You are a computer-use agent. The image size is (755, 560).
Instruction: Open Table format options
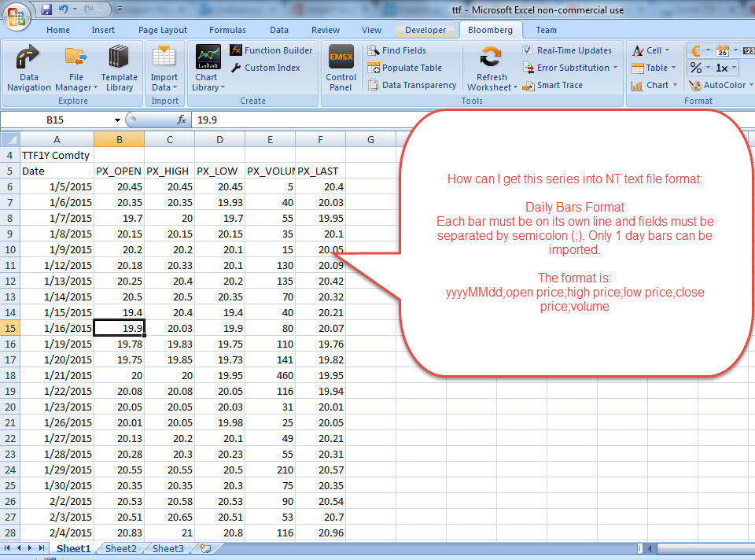[x=654, y=68]
